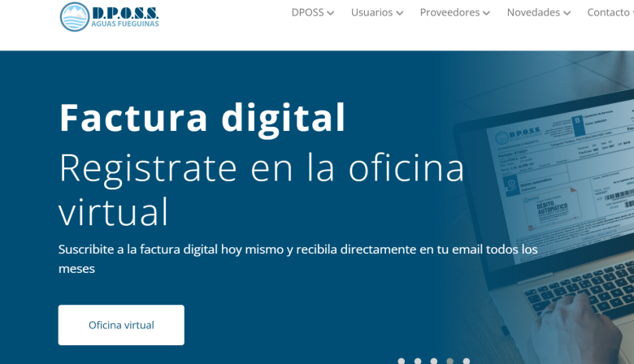Click the Oficina virtual button
Image resolution: width=634 pixels, height=364 pixels.
pyautogui.click(x=121, y=325)
